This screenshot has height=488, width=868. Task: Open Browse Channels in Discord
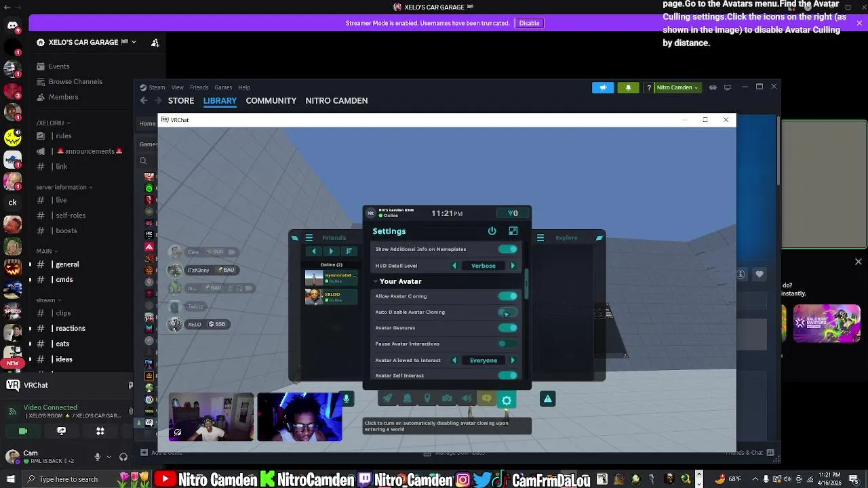click(75, 81)
